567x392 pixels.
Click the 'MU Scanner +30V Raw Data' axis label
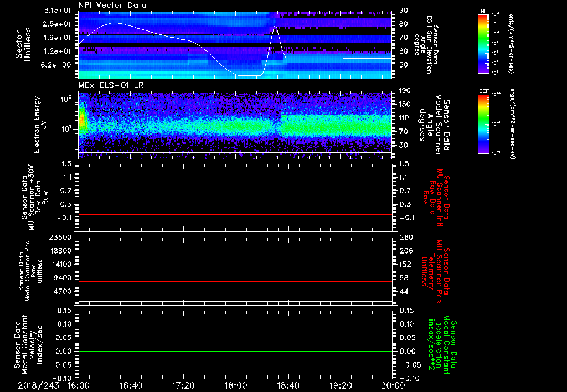click(x=34, y=198)
